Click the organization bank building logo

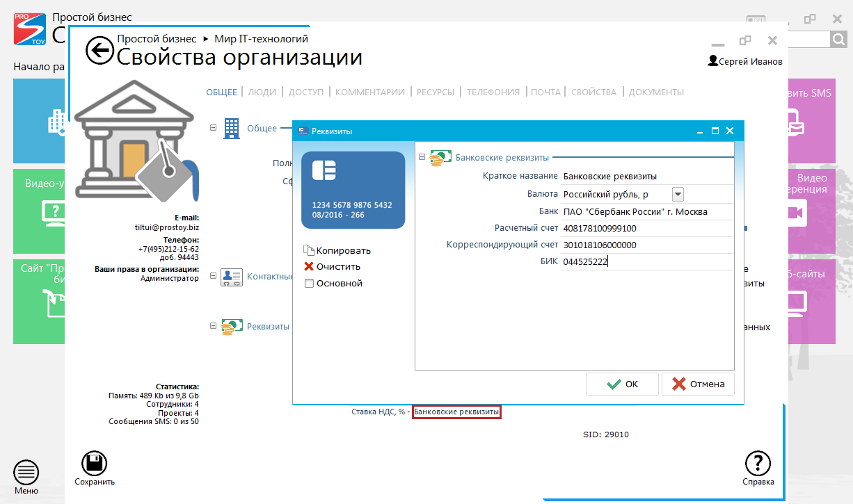pos(136,140)
